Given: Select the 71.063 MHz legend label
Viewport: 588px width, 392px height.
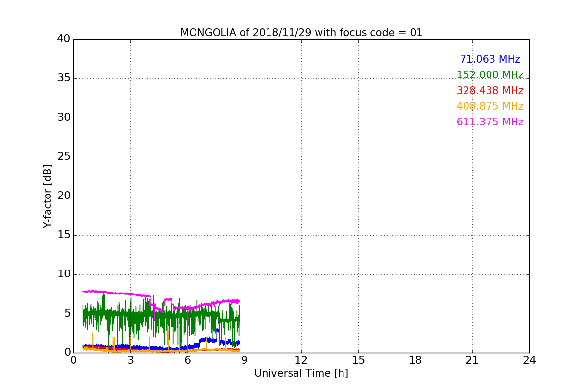Looking at the screenshot, I should (490, 59).
